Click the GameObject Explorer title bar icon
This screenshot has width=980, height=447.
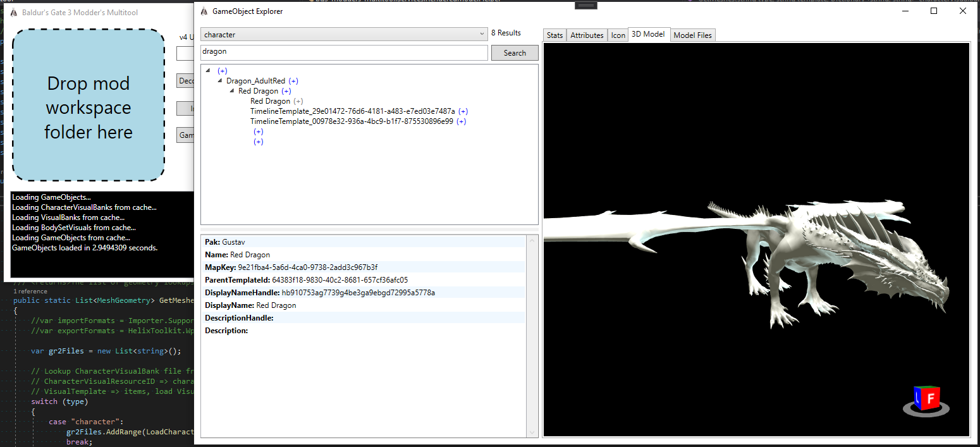204,11
